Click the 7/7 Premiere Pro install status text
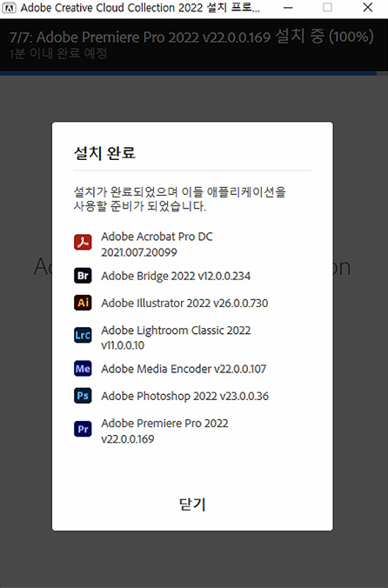The height and width of the screenshot is (588, 388). 191,37
